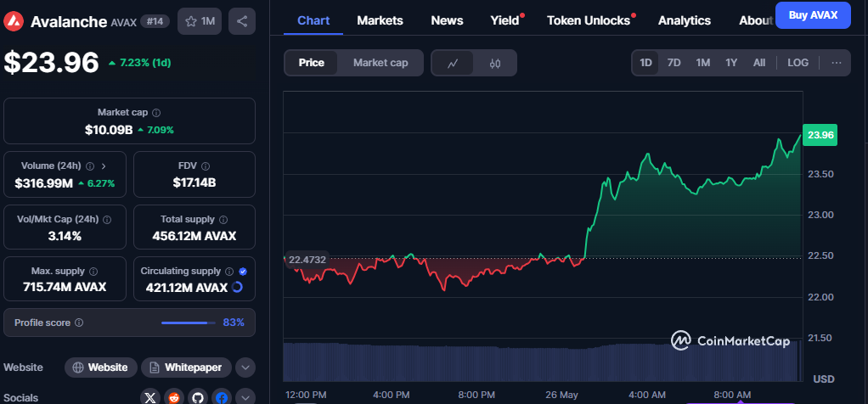Click the Circulating supply info icon
The width and height of the screenshot is (868, 404).
pyautogui.click(x=229, y=272)
